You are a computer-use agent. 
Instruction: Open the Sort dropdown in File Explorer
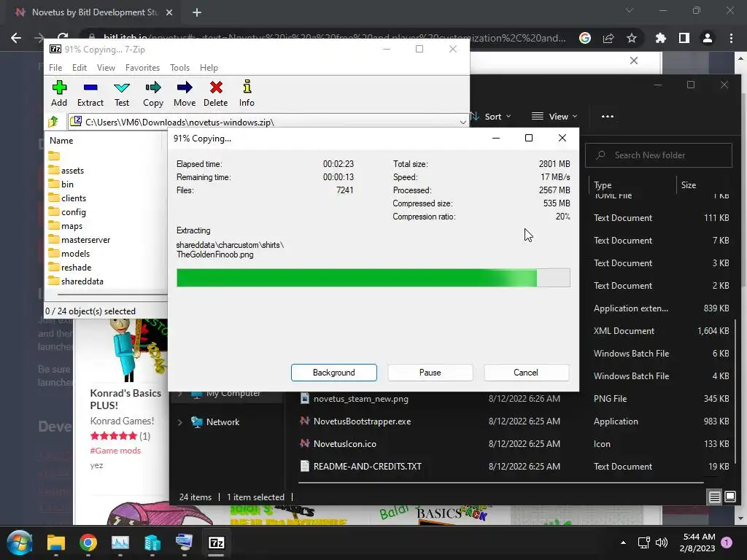(x=491, y=116)
